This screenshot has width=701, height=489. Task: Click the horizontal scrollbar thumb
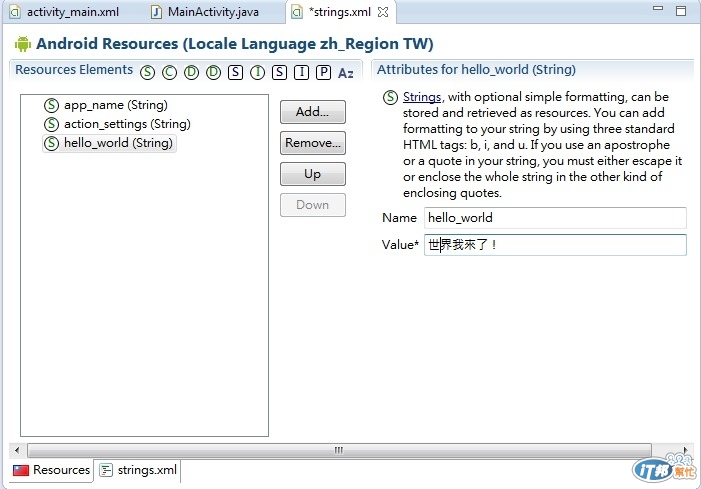pos(339,450)
